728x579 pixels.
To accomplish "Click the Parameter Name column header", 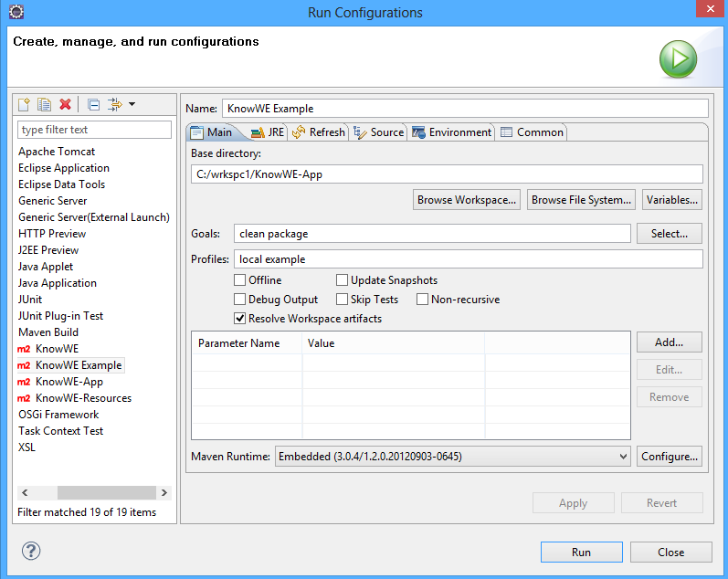I will [x=247, y=343].
